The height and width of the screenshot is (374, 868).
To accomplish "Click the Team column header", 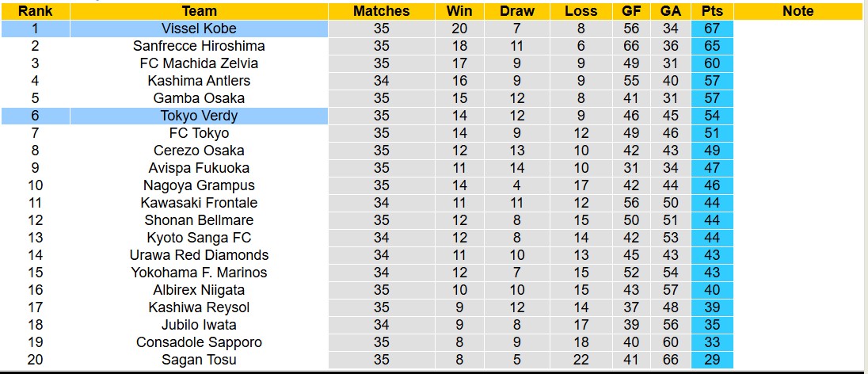I will click(199, 11).
